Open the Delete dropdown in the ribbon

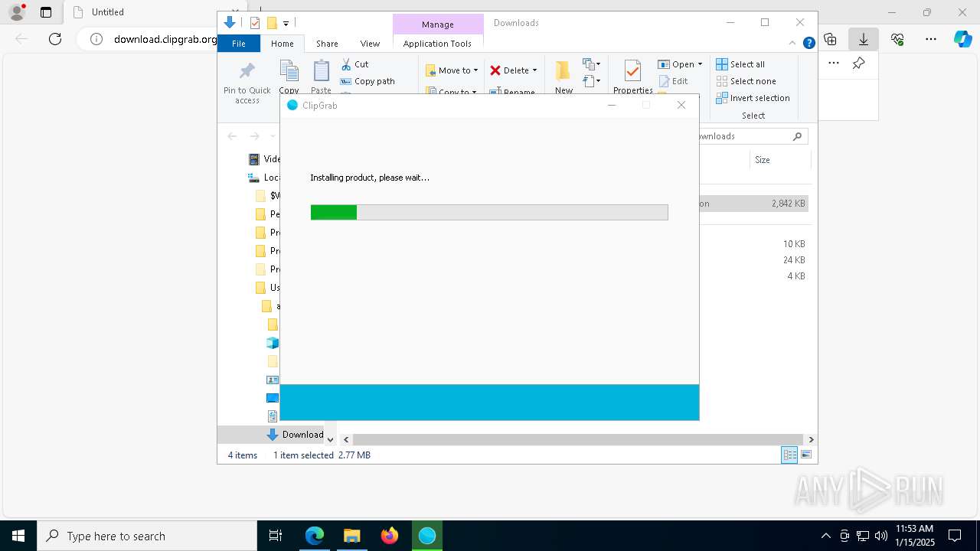click(513, 70)
